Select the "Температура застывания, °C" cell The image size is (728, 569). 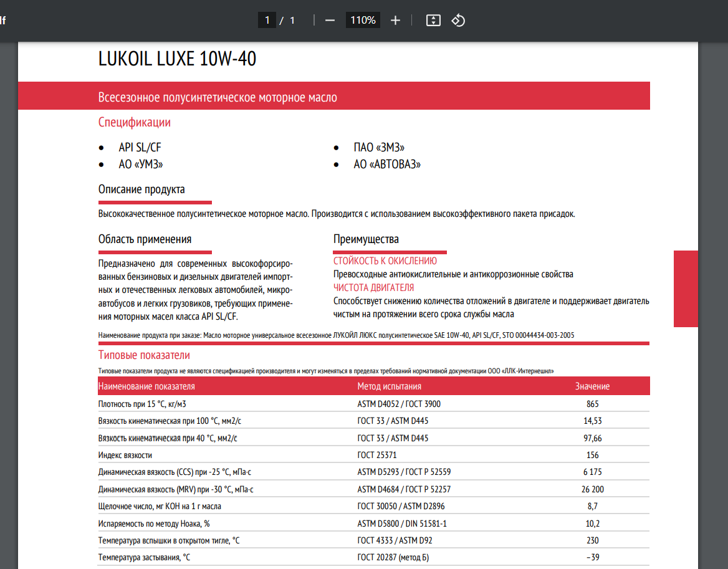pyautogui.click(x=144, y=557)
